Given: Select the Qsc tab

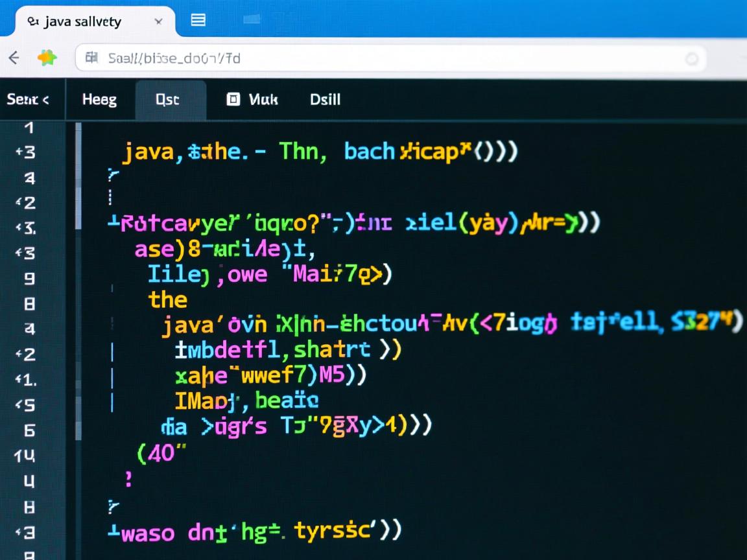Looking at the screenshot, I should click(167, 100).
